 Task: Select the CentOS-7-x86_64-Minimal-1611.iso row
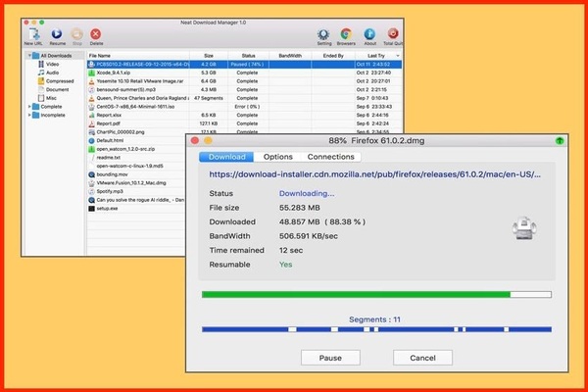coord(244,107)
